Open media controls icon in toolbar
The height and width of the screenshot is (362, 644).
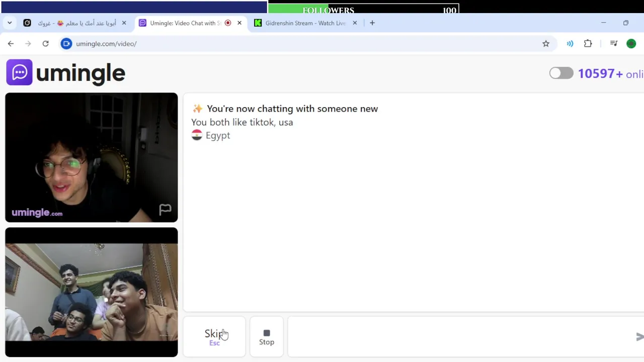(x=613, y=44)
